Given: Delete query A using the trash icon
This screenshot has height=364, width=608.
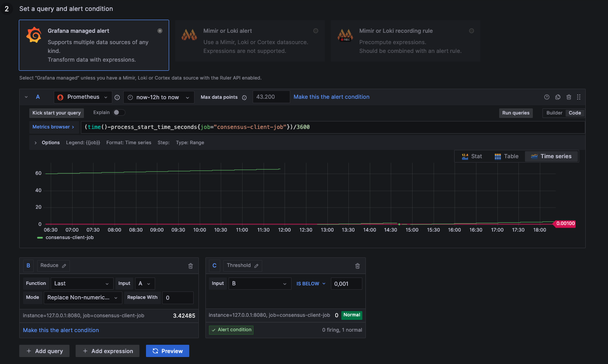Looking at the screenshot, I should click(x=569, y=97).
